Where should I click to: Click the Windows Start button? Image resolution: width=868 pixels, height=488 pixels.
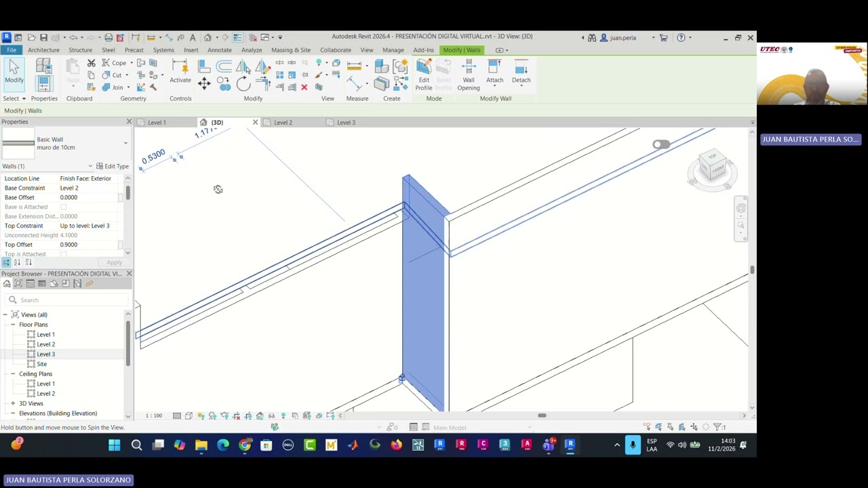[115, 445]
